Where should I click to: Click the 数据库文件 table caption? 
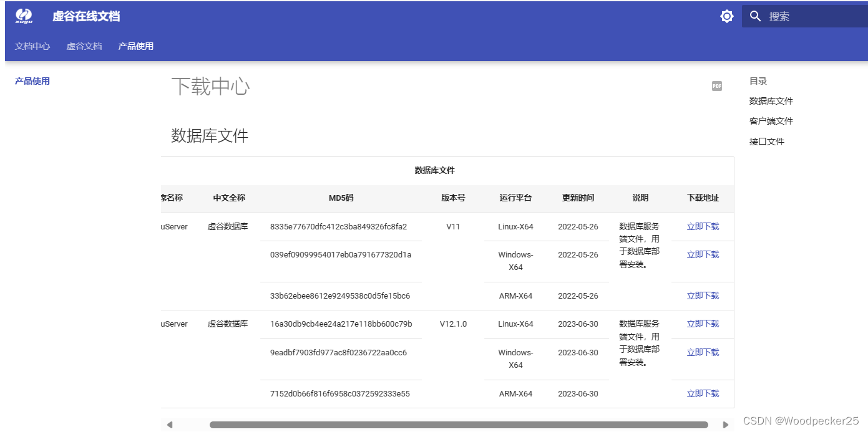tap(435, 170)
